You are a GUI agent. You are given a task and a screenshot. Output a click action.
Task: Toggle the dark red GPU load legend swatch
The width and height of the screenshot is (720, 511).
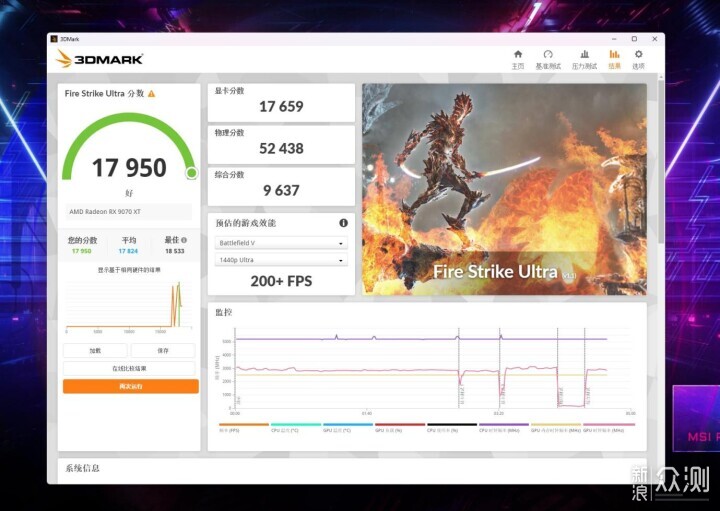point(400,425)
